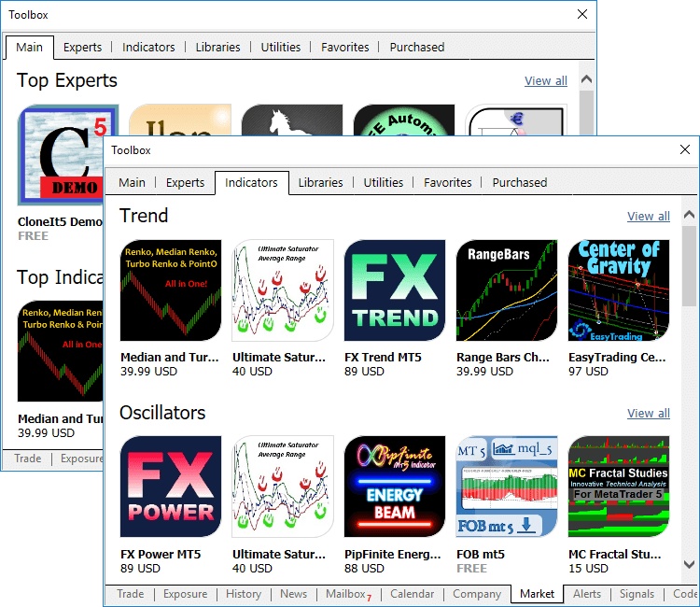Open the PipFinite Energy Beam icon
The height and width of the screenshot is (607, 700).
(395, 487)
